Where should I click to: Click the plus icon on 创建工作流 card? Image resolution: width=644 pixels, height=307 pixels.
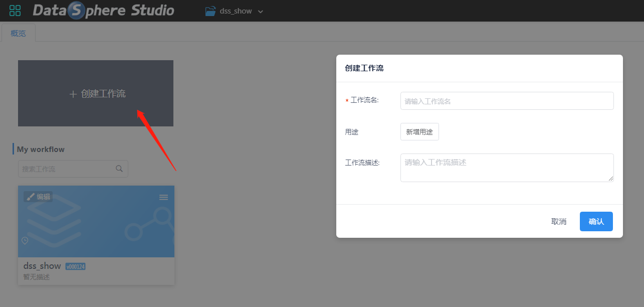[x=72, y=93]
